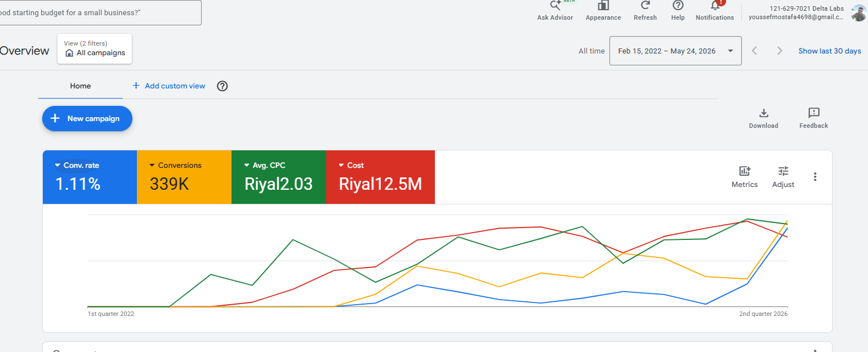
Task: Click the All time label
Action: click(591, 51)
